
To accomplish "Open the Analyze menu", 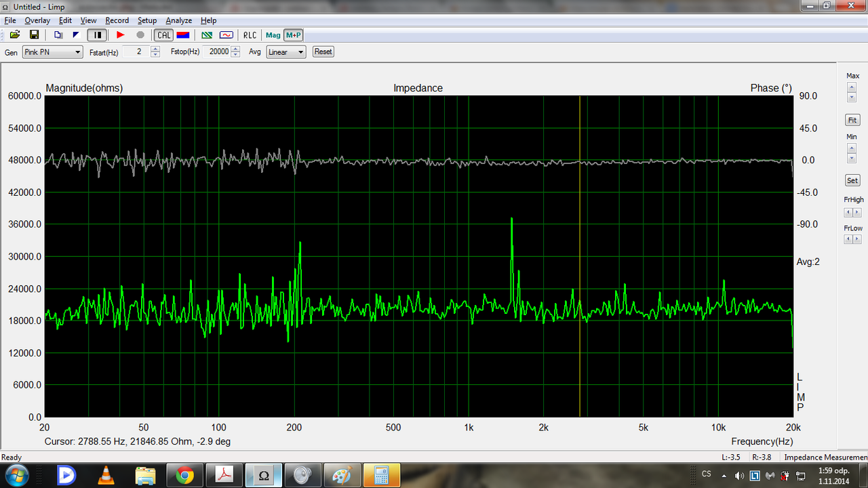I will (x=179, y=20).
